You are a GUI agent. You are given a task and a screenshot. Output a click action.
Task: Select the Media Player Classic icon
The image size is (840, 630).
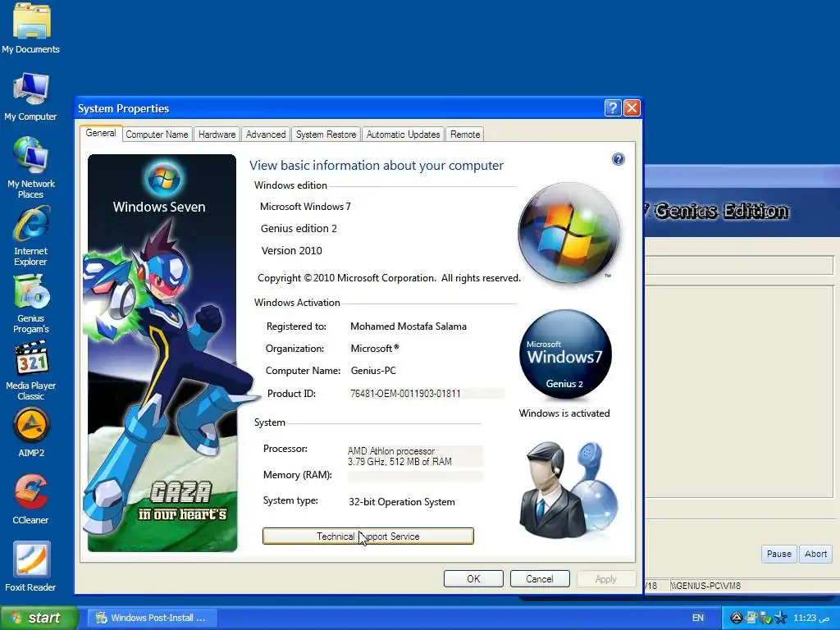click(30, 371)
